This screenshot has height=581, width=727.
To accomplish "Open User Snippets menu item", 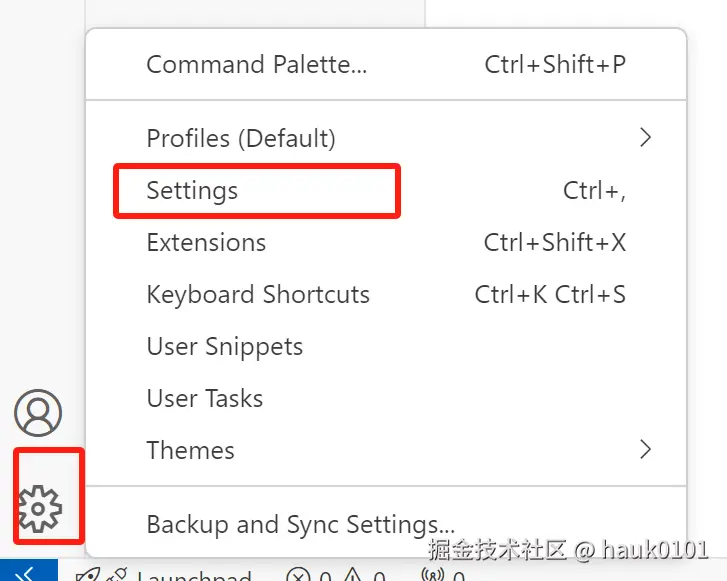I will (225, 346).
